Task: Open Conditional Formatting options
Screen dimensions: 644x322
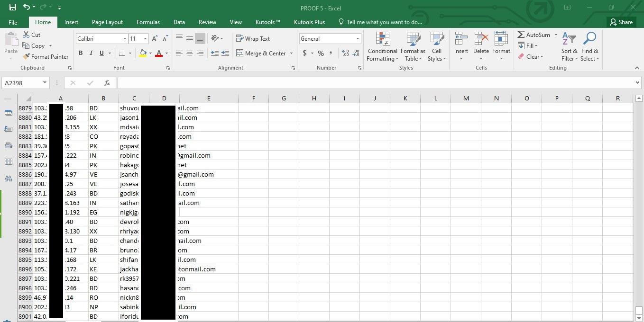Action: pyautogui.click(x=382, y=46)
